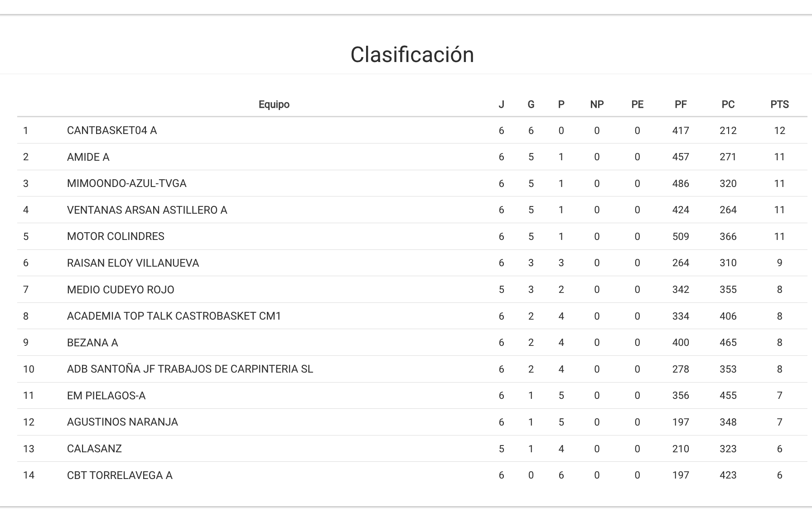
Task: Select the AMIDE A team row
Action: (88, 157)
